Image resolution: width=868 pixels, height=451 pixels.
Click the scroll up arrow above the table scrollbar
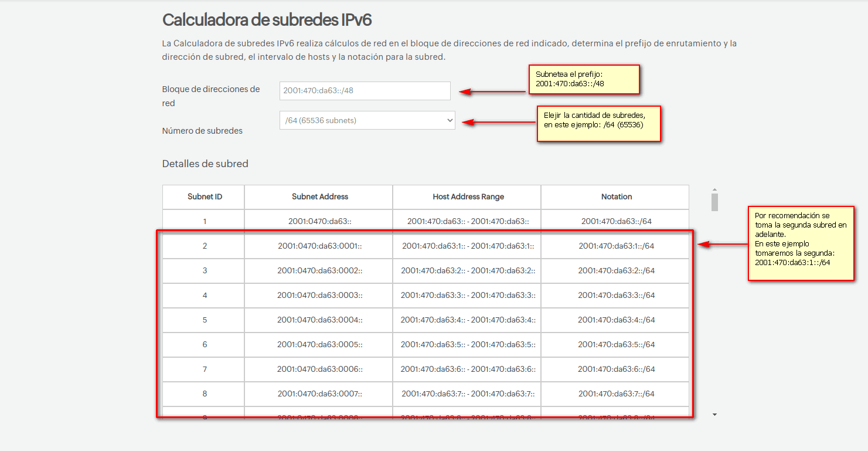714,189
